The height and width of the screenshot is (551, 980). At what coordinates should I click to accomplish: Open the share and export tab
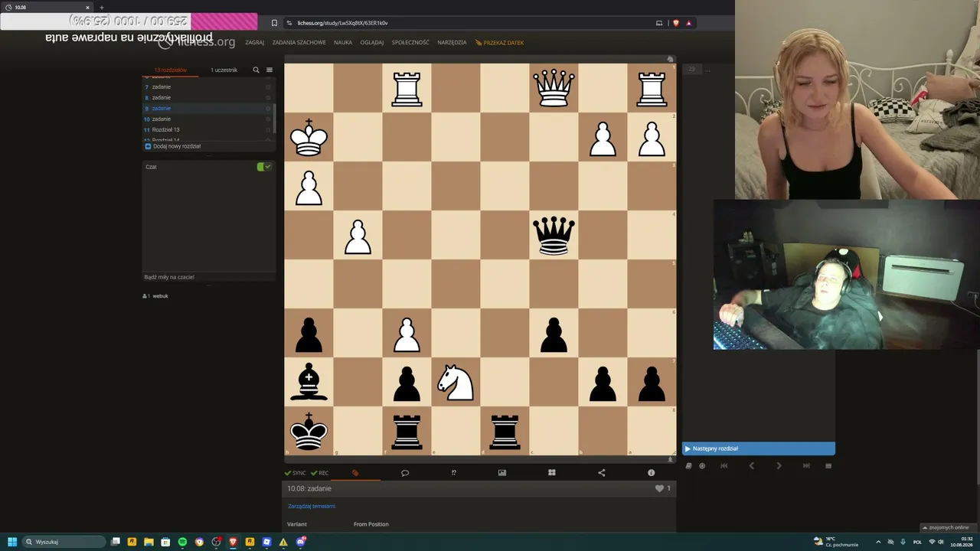click(601, 473)
